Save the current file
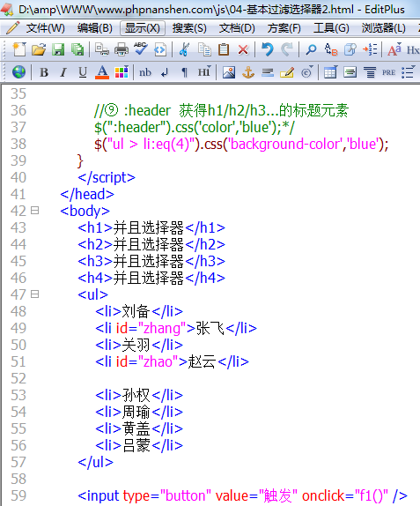 [58, 49]
